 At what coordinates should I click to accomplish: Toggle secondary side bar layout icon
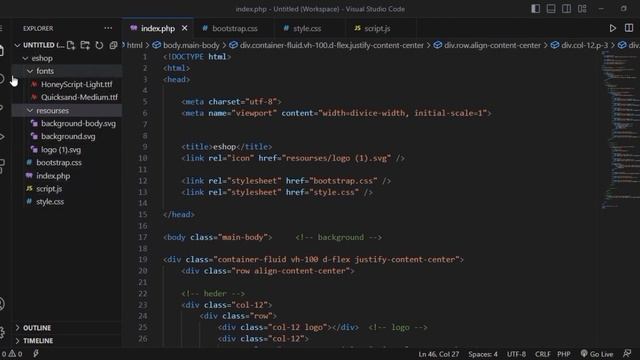click(567, 9)
